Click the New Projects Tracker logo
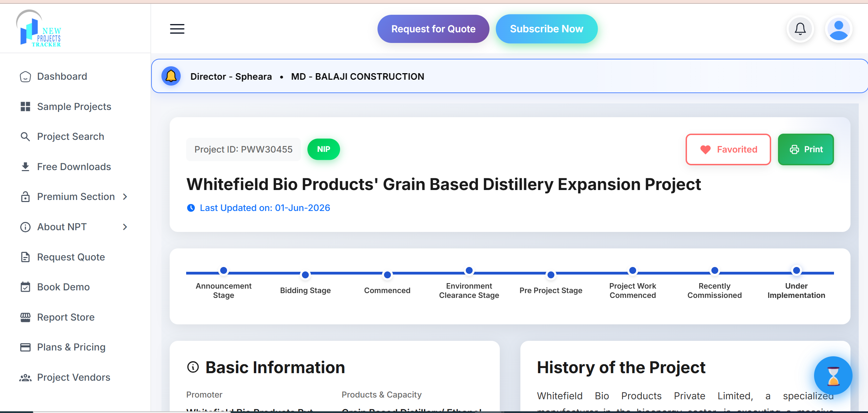The height and width of the screenshot is (413, 868). [39, 28]
